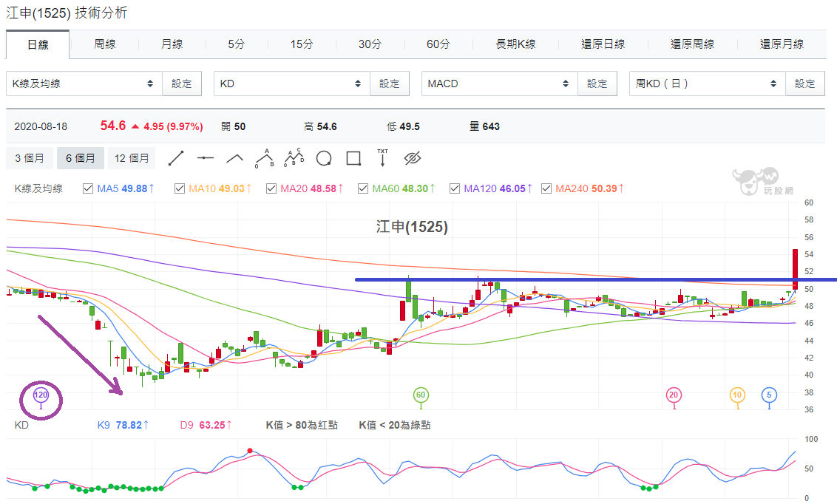
Task: Click the red K>80 dot on KD chart
Action: (250, 451)
